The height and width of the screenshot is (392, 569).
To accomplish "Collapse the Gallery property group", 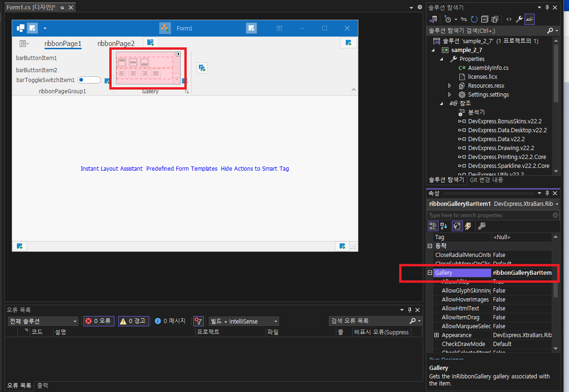I will pos(430,273).
